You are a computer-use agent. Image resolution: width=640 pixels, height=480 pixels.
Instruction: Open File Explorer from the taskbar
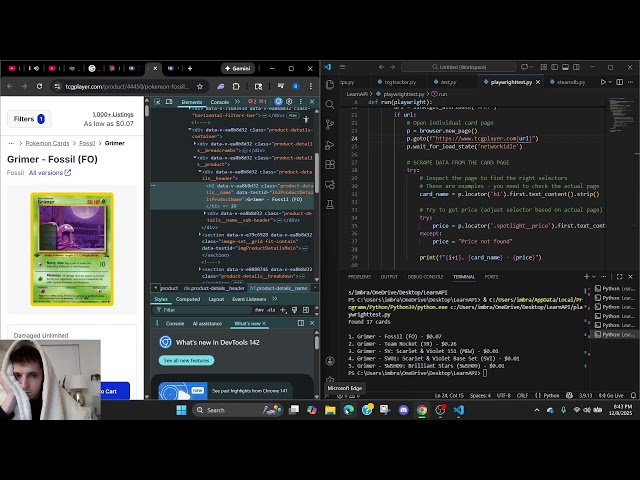pyautogui.click(x=330, y=410)
